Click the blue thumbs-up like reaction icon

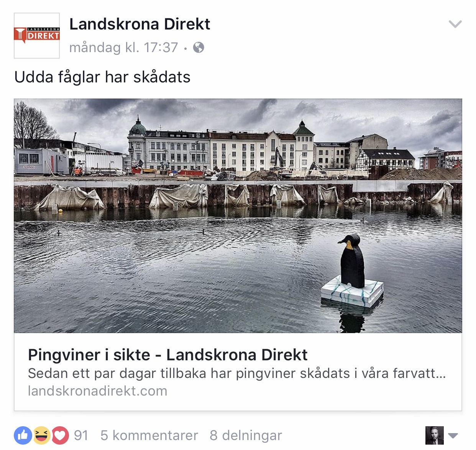pos(23,435)
